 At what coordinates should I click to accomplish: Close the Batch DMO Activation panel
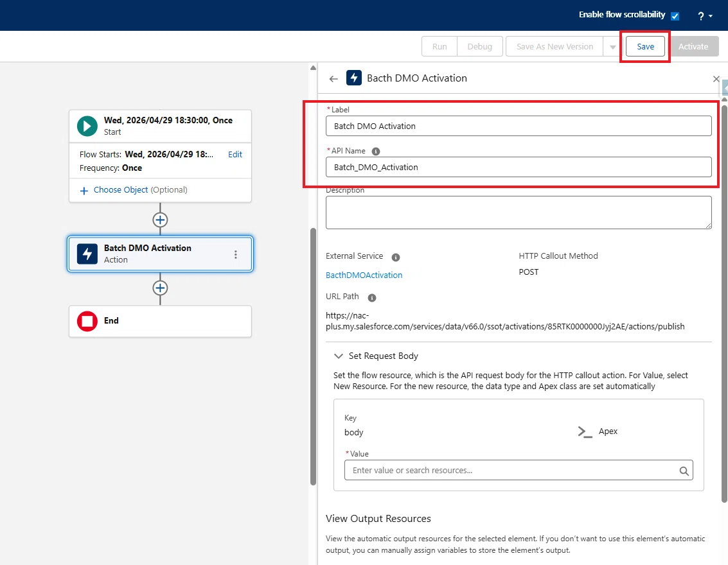(x=716, y=79)
